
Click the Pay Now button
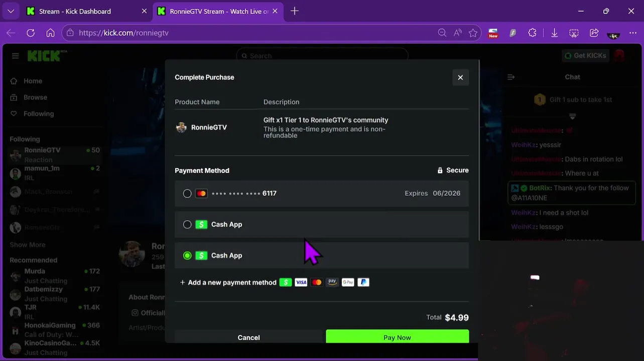click(397, 337)
